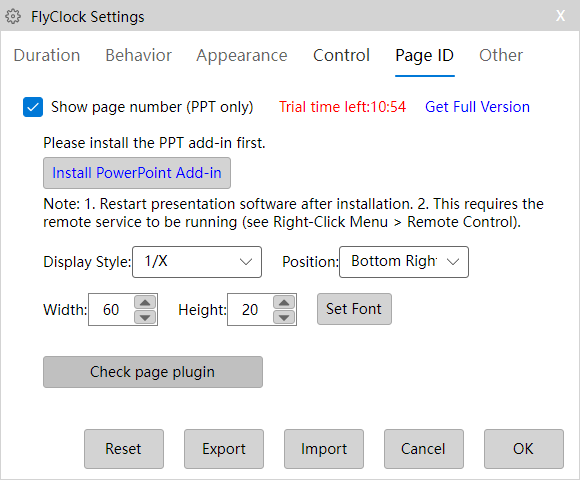Image resolution: width=580 pixels, height=480 pixels.
Task: Select the Page ID tab
Action: click(425, 56)
